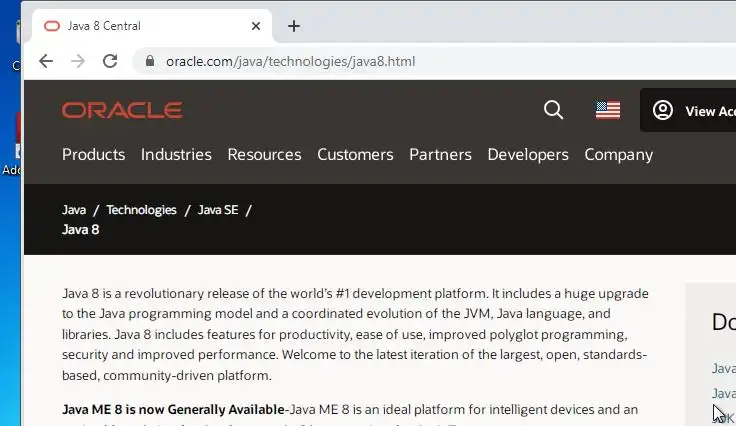Image resolution: width=736 pixels, height=426 pixels.
Task: Open a new browser tab
Action: point(294,26)
